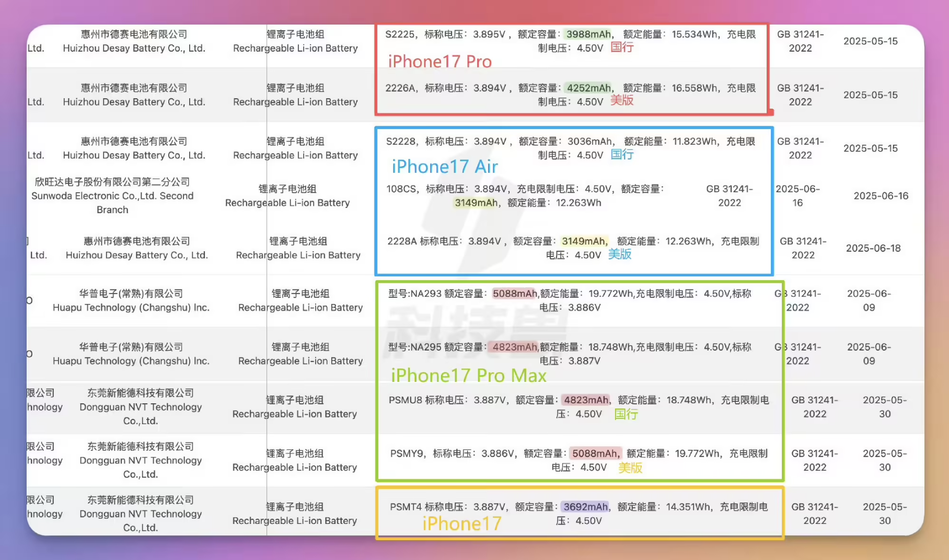949x560 pixels.
Task: Click the PSMU8 battery specification cell
Action: click(578, 406)
